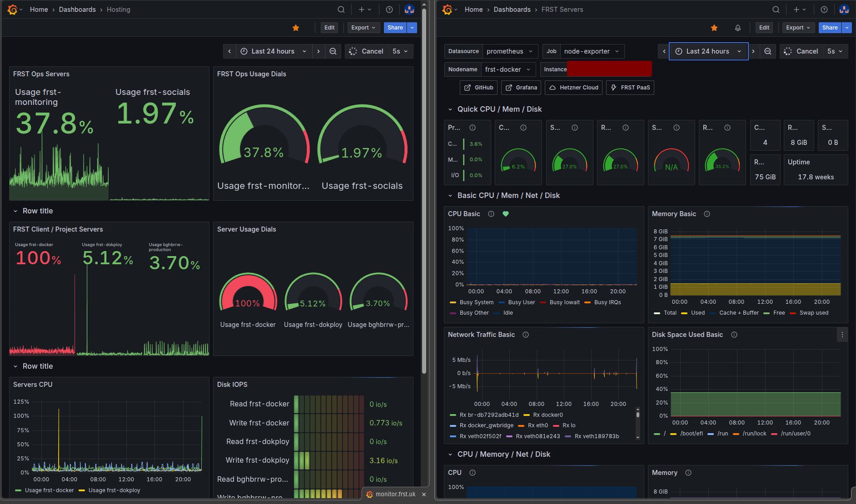Open user avatar in Hosting window
Screen dimensions: 856x504
point(409,10)
